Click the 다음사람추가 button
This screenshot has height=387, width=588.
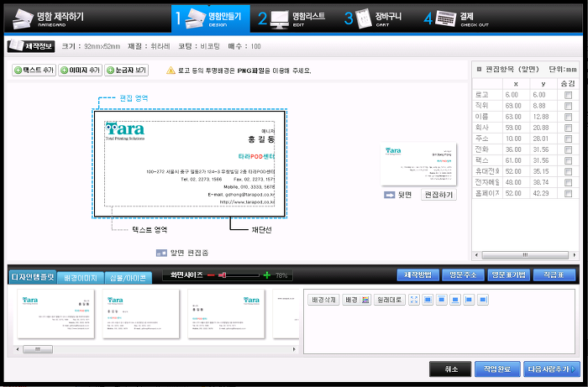tap(552, 369)
